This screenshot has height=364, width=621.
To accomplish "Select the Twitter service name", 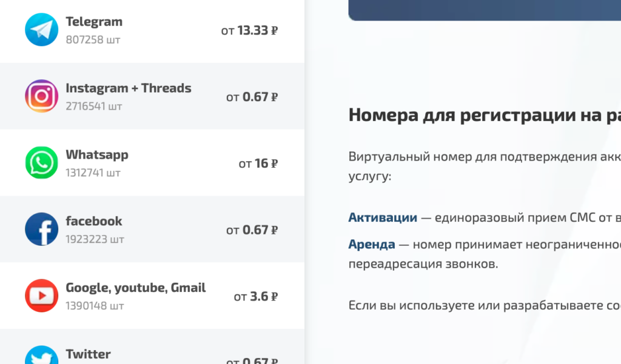I will click(88, 354).
